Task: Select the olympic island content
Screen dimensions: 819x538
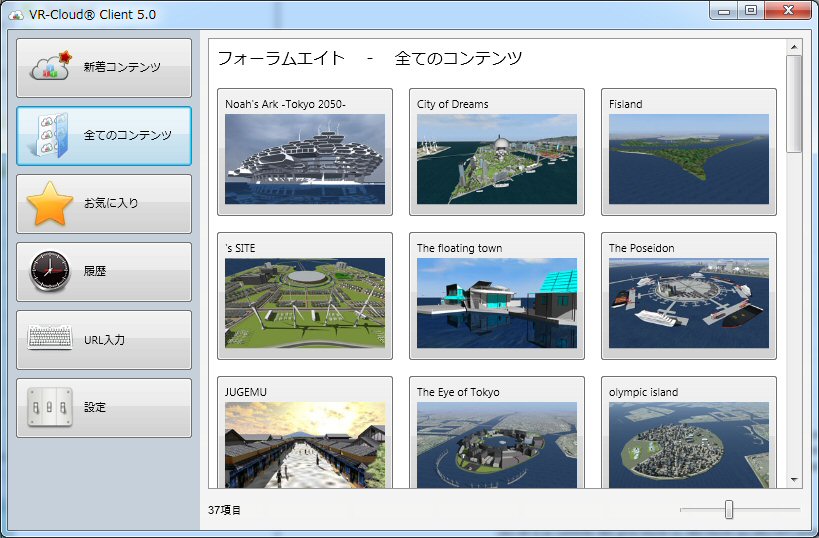Action: (x=689, y=445)
